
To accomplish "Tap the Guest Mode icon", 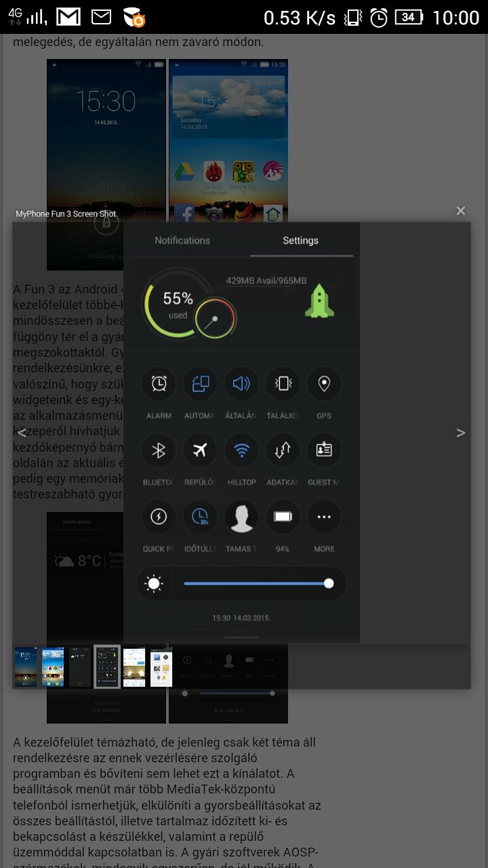I will (x=324, y=450).
